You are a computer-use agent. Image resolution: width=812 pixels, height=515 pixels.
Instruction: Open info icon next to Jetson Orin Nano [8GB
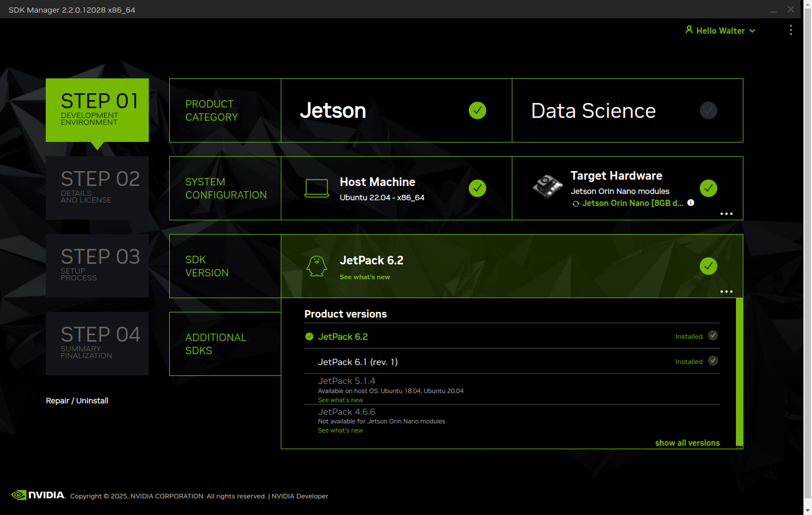tap(691, 203)
